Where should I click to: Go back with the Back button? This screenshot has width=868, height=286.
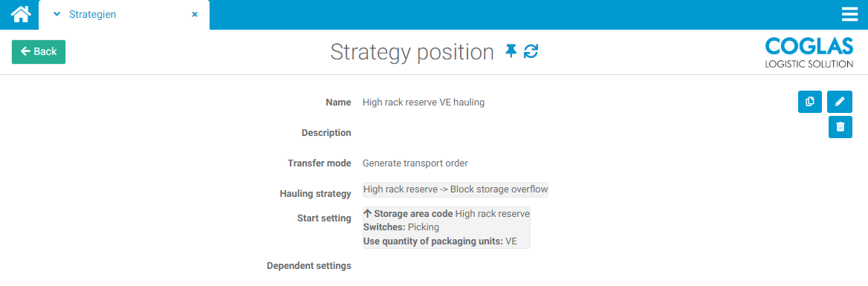(39, 51)
